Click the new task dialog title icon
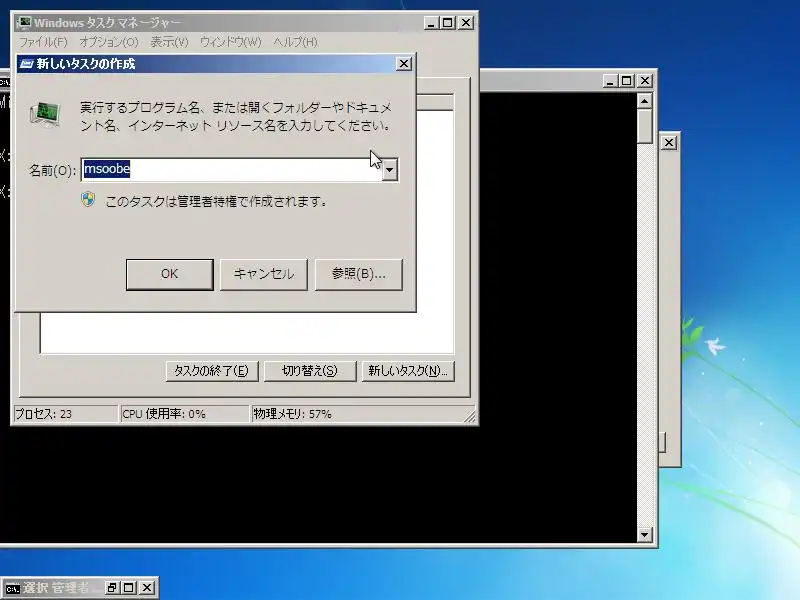 tap(26, 64)
